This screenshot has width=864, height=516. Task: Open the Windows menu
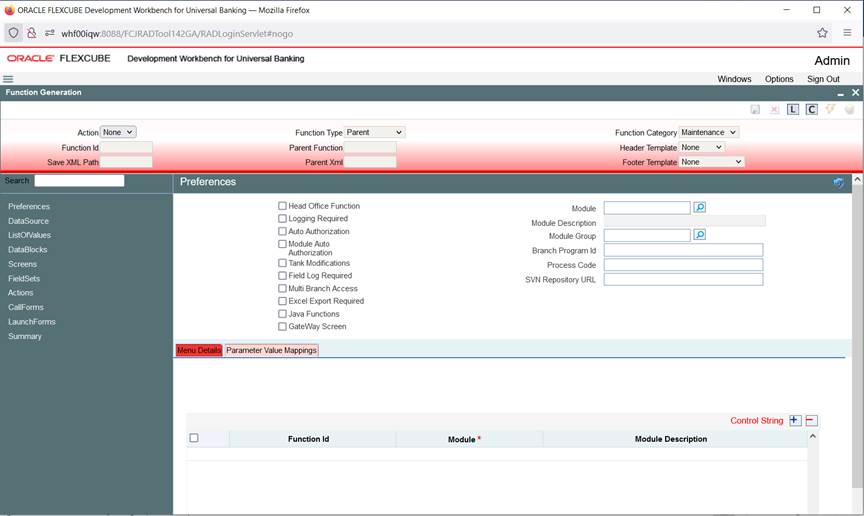click(x=734, y=79)
